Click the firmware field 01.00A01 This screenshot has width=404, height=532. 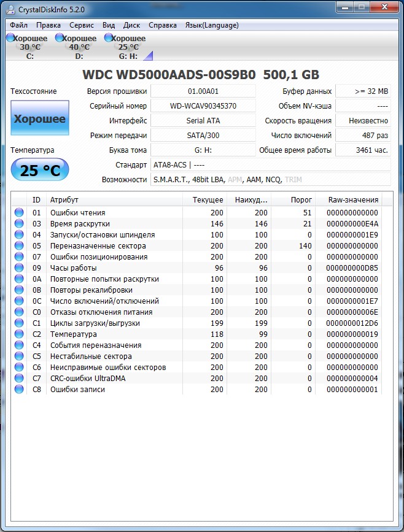click(x=203, y=91)
